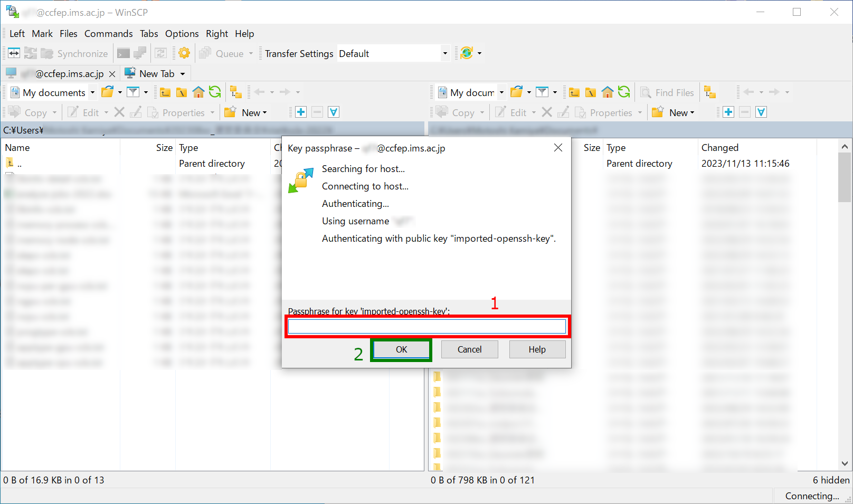Show directory tree in left panel
Viewport: 853px width, 504px height.
(236, 92)
